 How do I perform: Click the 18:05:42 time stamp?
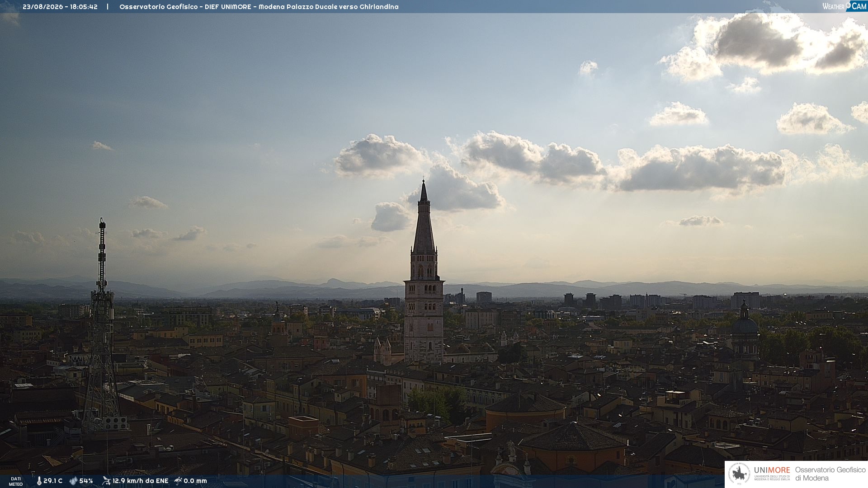[84, 7]
